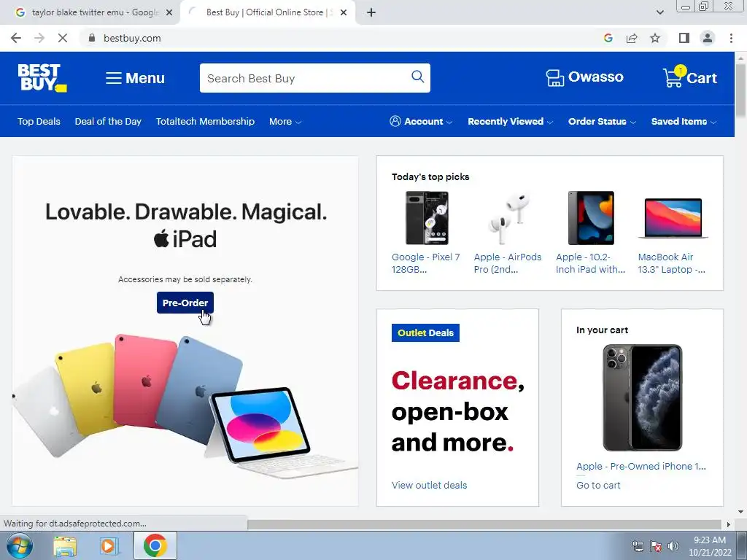Viewport: 747px width, 560px height.
Task: Open Totaltech Membership page
Action: [205, 122]
